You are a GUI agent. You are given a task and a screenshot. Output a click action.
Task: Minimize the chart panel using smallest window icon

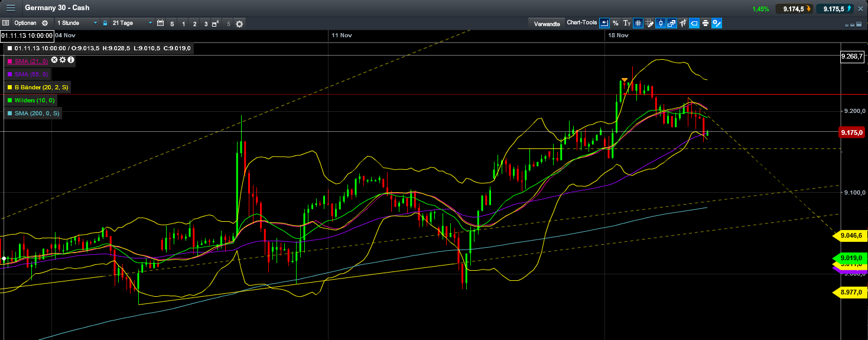847,25
